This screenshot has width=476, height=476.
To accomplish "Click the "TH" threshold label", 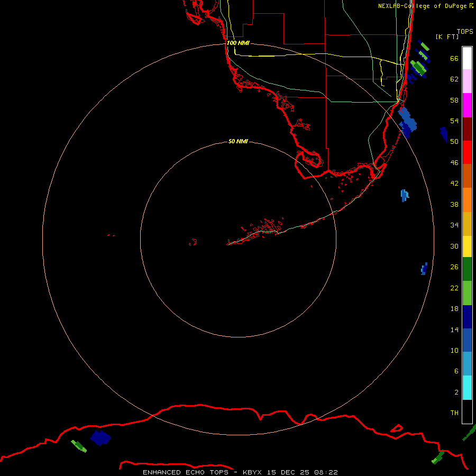I will point(454,413).
